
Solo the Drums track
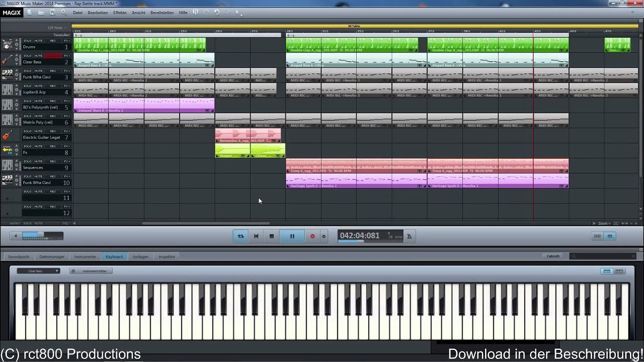tap(27, 41)
